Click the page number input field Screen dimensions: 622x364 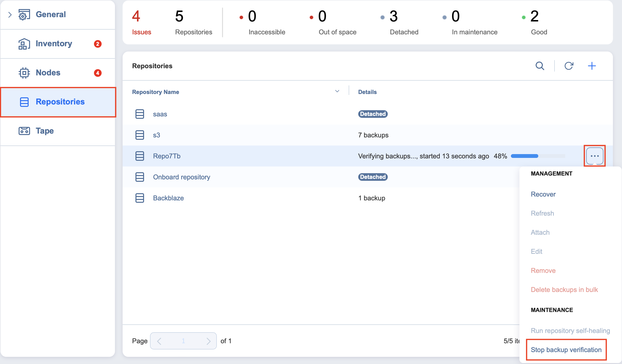click(183, 341)
